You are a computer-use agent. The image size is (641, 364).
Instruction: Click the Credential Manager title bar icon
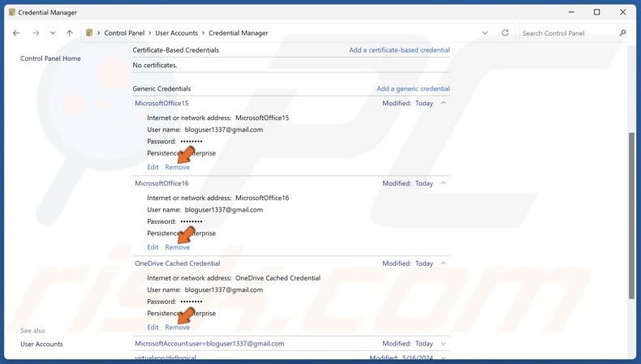[12, 12]
